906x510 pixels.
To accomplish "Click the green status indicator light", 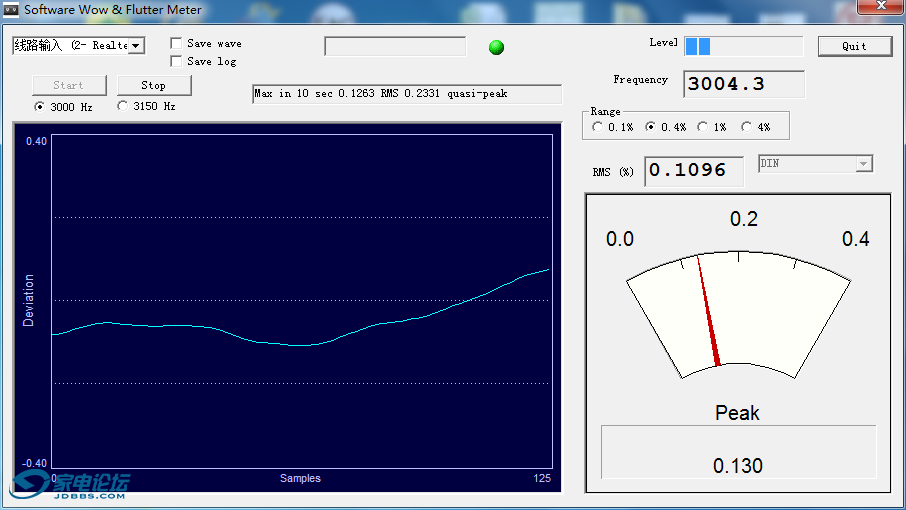I will click(496, 47).
